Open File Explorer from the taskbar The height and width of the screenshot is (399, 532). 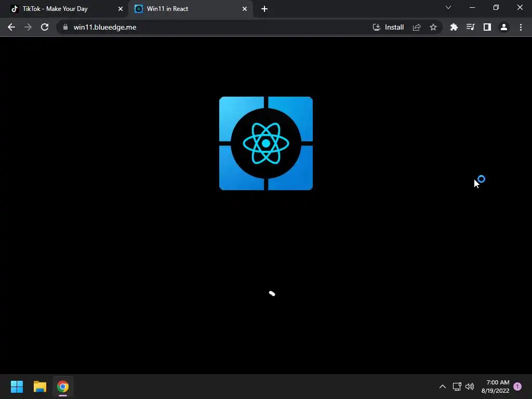40,387
